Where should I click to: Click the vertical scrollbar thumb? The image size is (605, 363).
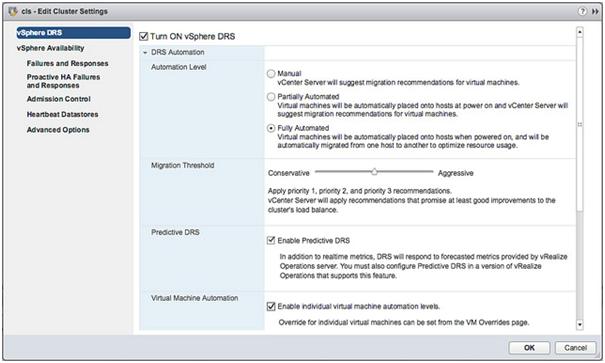580,124
